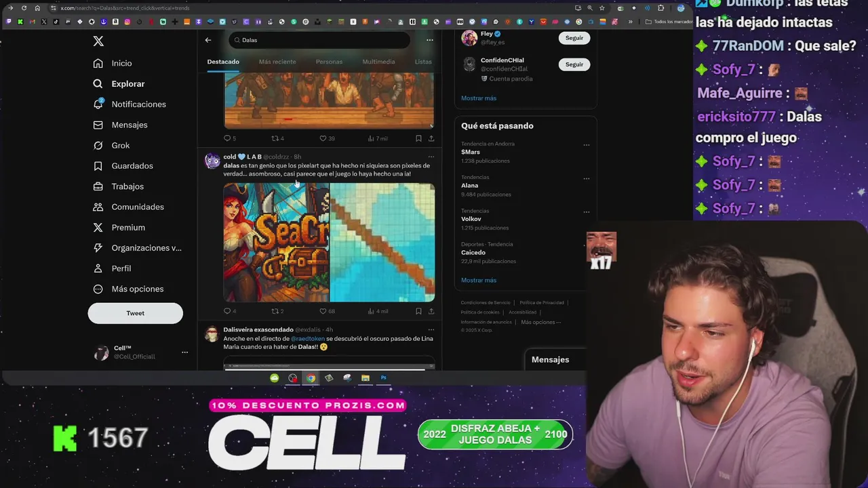Open more menu on coldrzz tweet

tap(431, 157)
